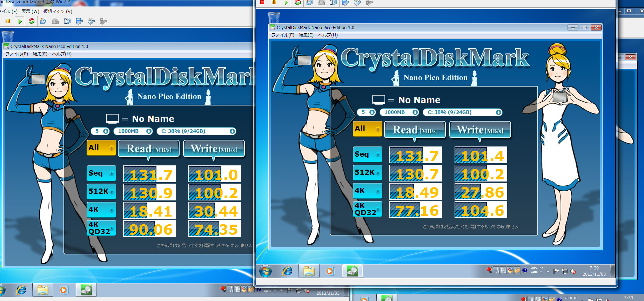The image size is (644, 301).
Task: Run the 4K QD32 test in left CrystalDiskMark
Action: (x=101, y=228)
